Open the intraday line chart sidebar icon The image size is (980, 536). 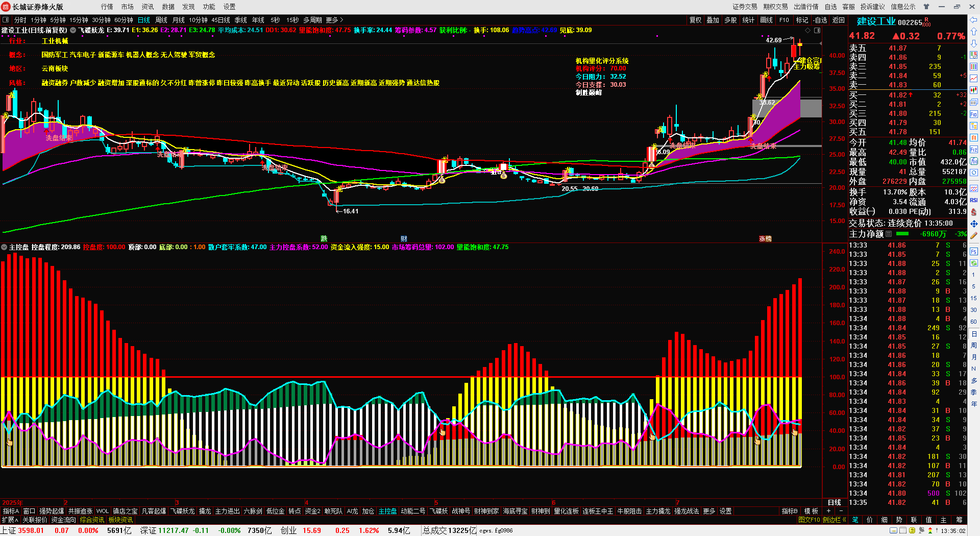pos(974,78)
